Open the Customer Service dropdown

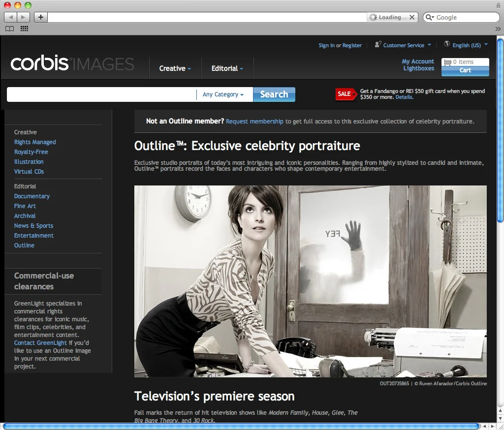coord(407,45)
